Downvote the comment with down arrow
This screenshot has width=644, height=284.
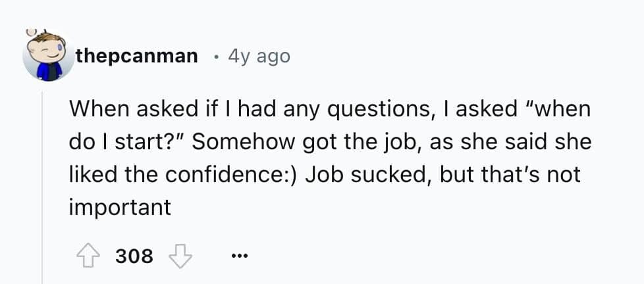point(180,254)
